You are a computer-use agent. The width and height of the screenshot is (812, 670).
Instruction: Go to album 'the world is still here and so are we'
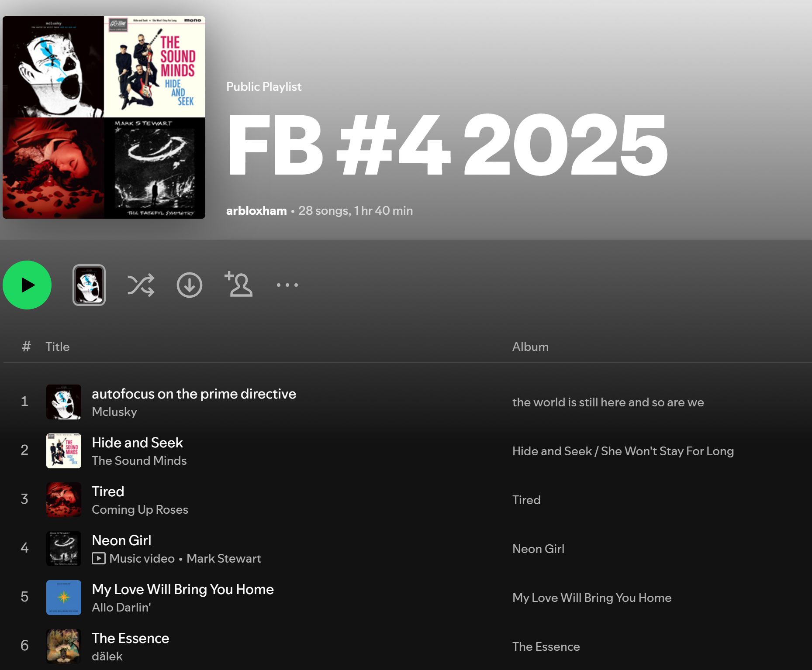[608, 402]
